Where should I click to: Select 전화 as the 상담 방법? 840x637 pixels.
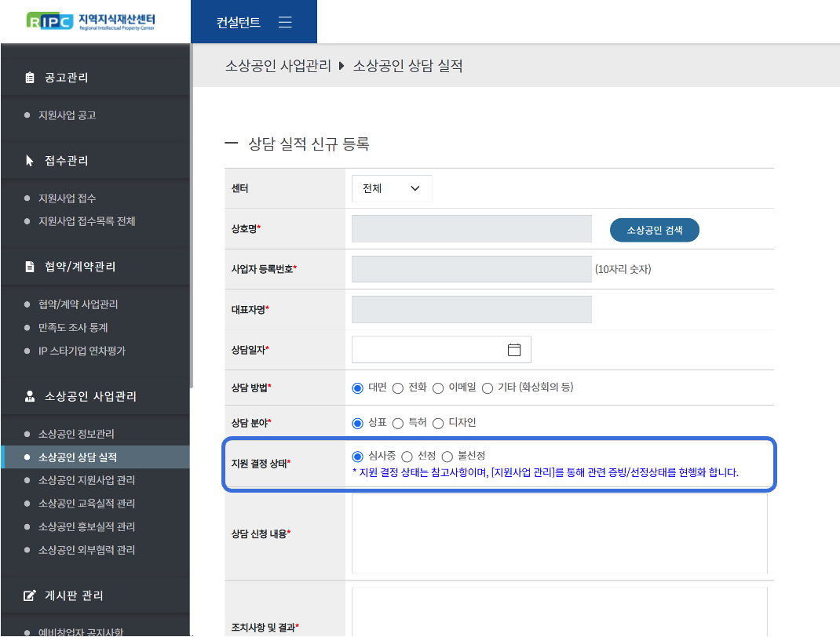coord(398,388)
